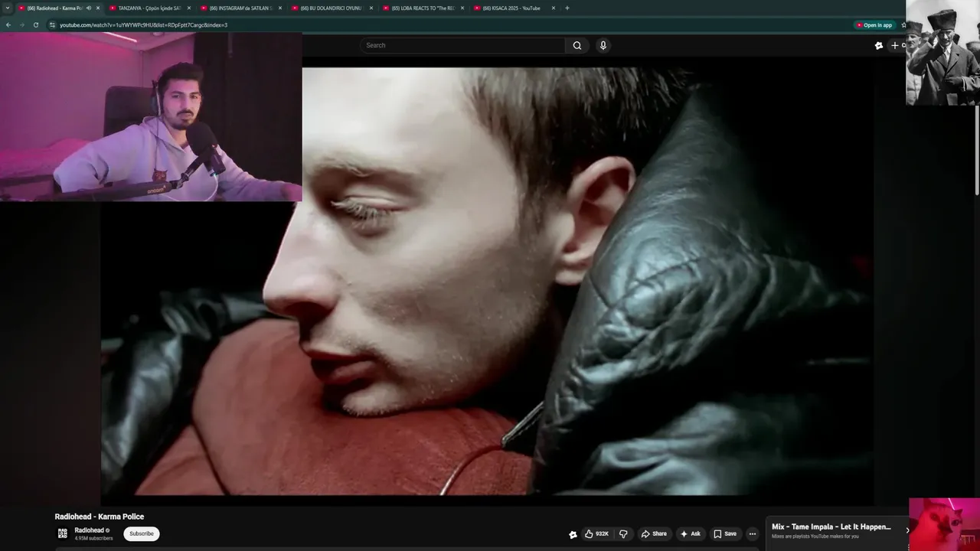980x551 pixels.
Task: Click the Radiohead - Karma Police video title
Action: point(100,517)
